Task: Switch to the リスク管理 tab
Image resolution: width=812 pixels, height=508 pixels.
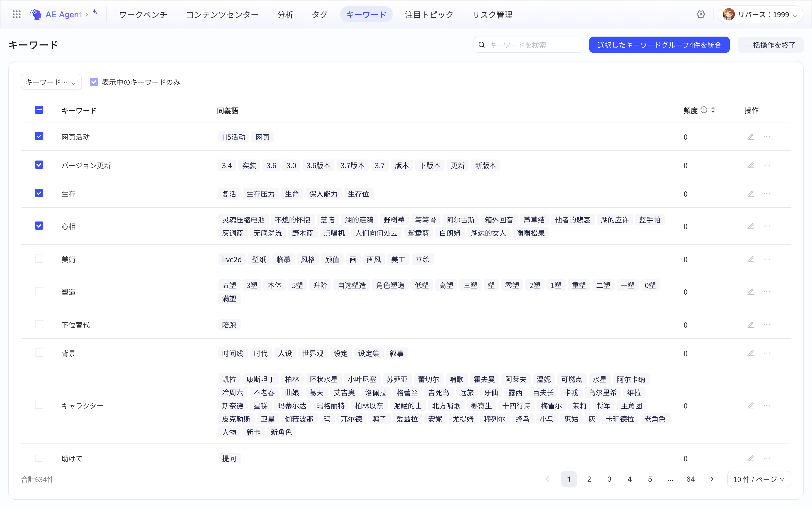Action: (492, 14)
